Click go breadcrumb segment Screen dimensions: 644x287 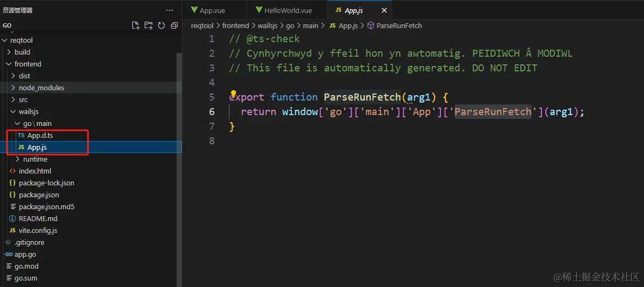pos(290,25)
